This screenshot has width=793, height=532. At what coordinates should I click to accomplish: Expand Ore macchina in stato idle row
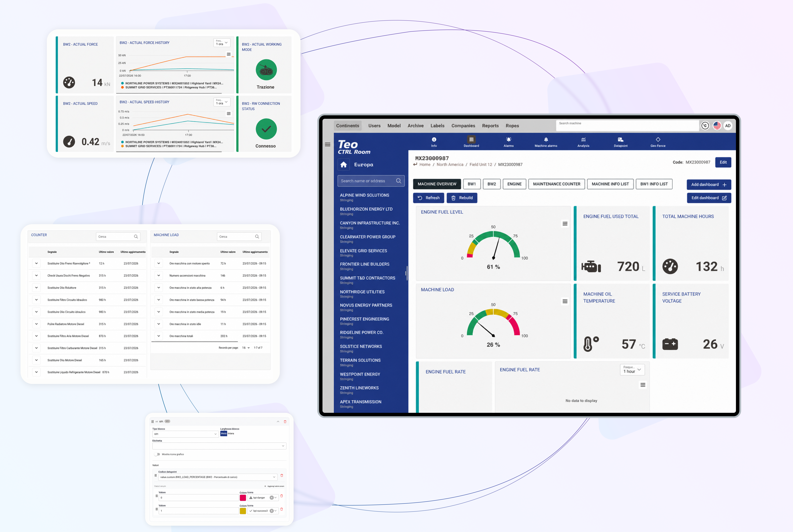(x=159, y=324)
